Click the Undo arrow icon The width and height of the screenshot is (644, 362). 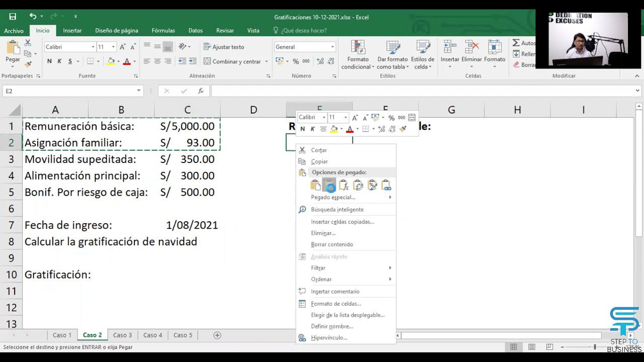tap(33, 17)
